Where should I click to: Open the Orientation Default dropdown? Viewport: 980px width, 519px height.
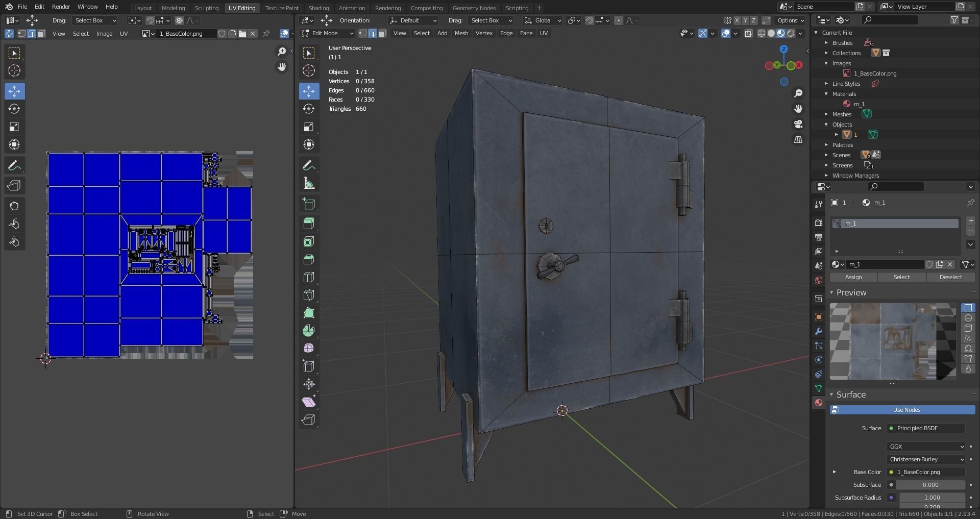click(413, 20)
